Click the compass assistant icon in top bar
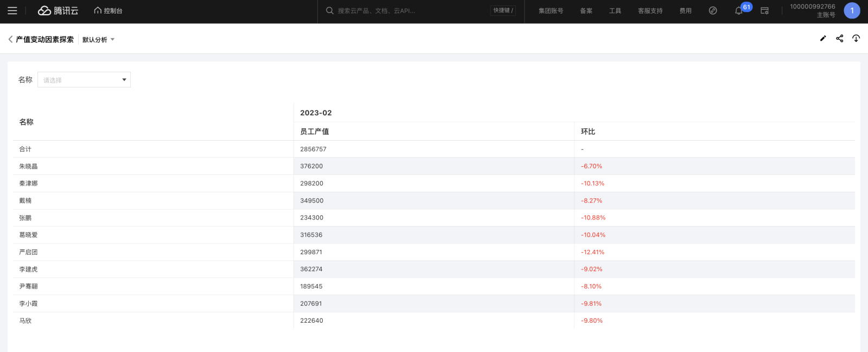868x352 pixels. (713, 11)
